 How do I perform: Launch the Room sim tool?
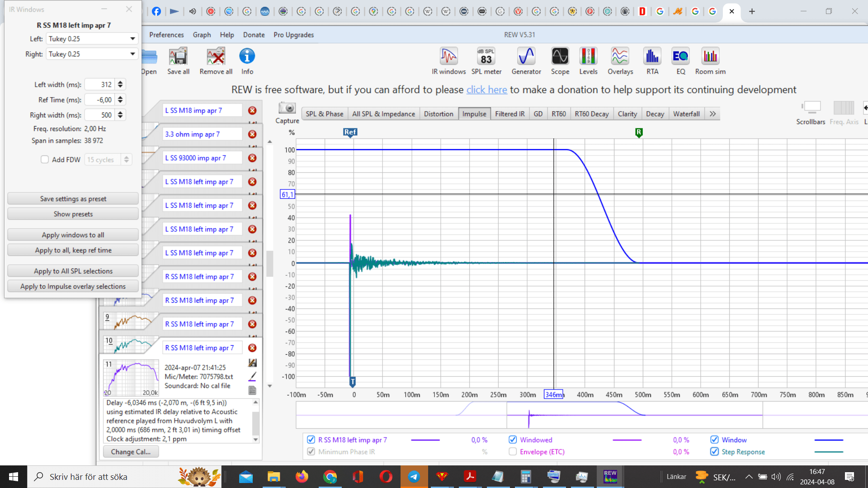(710, 61)
